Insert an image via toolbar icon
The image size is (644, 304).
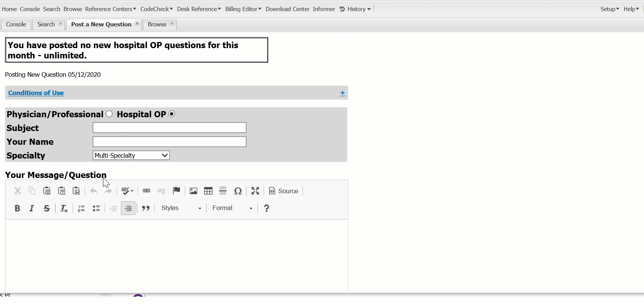click(193, 191)
